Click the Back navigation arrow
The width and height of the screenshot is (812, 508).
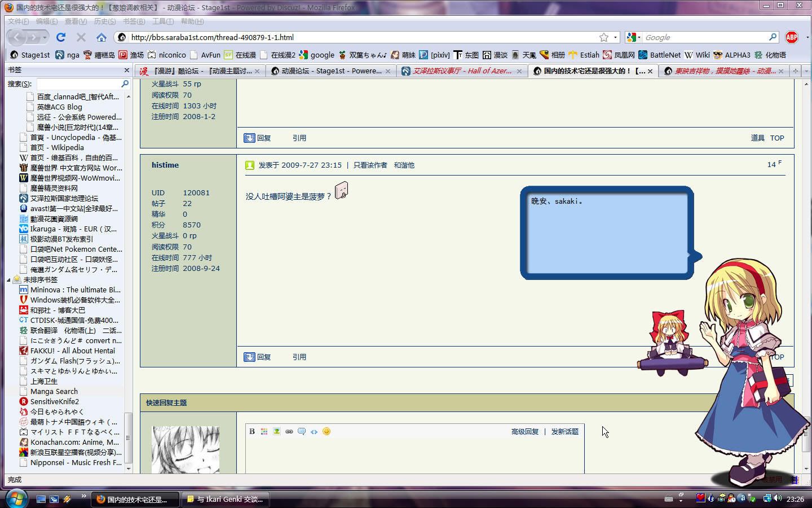pos(17,37)
